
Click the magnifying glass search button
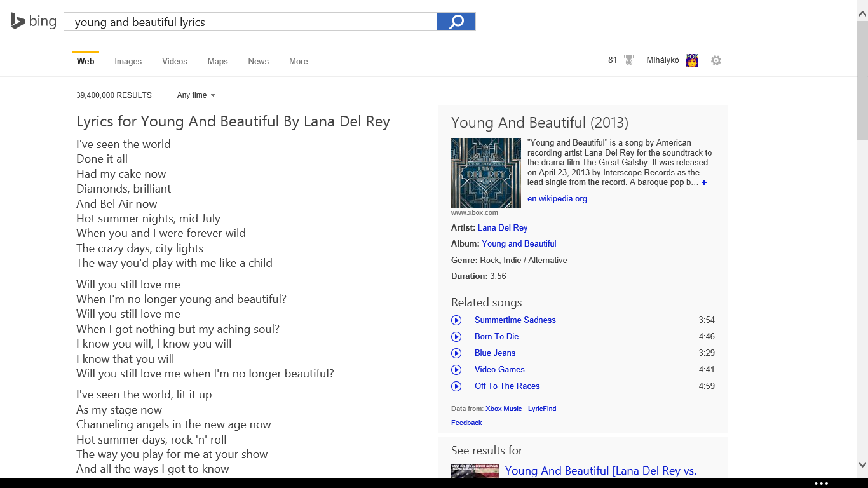(x=456, y=22)
